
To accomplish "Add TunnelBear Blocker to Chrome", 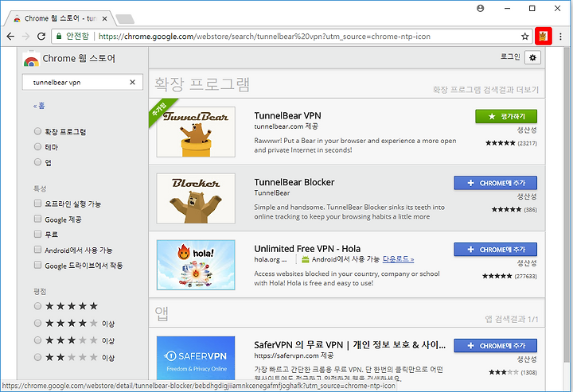I will 496,183.
